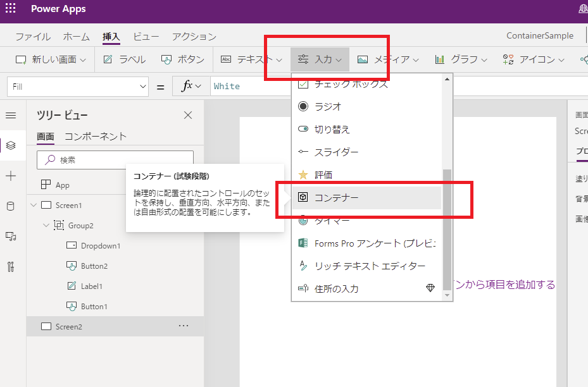The width and height of the screenshot is (588, 387).
Task: Click the 住所の入力 icon
Action: click(303, 288)
